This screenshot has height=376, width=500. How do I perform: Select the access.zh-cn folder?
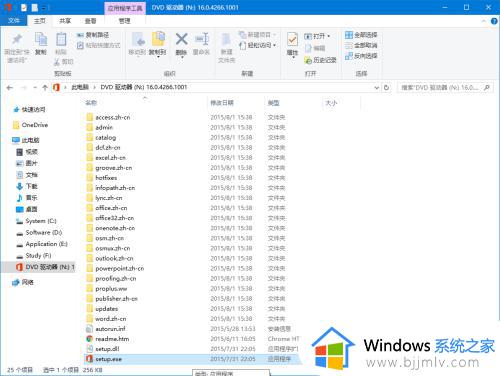108,117
